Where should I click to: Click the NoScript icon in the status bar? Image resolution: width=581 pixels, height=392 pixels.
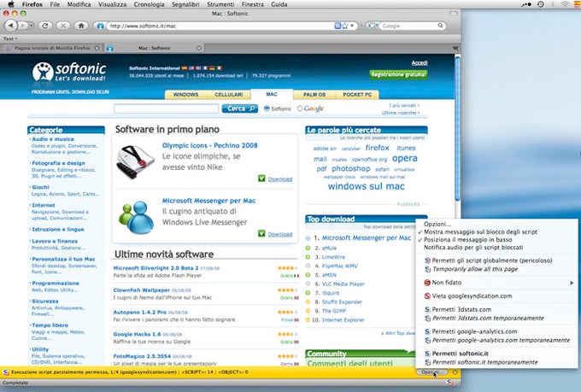pos(449,383)
